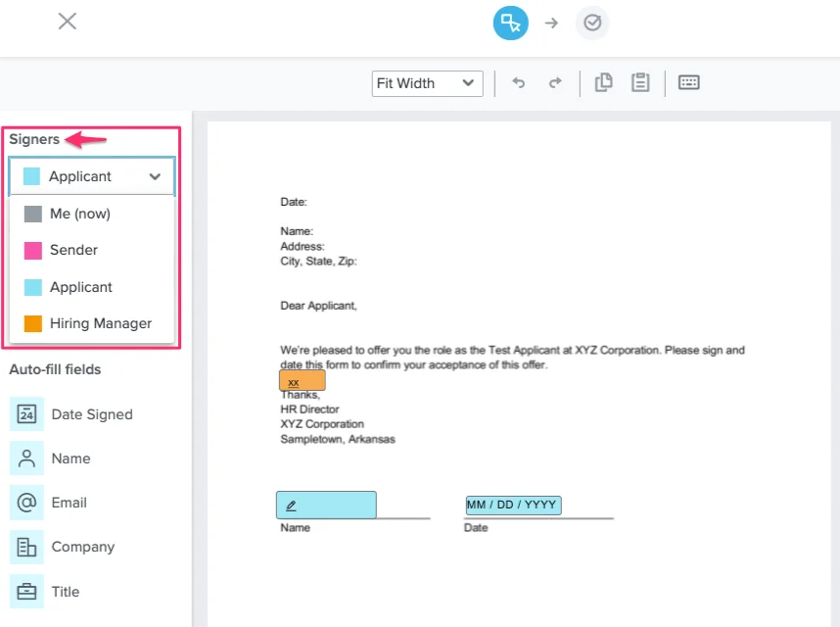Click the orange Hiring Manager color swatch
The width and height of the screenshot is (840, 627).
point(33,323)
